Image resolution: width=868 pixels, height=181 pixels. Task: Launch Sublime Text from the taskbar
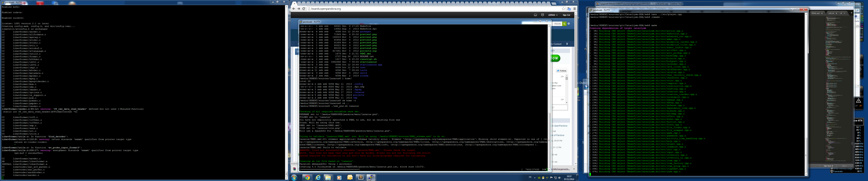(360, 177)
